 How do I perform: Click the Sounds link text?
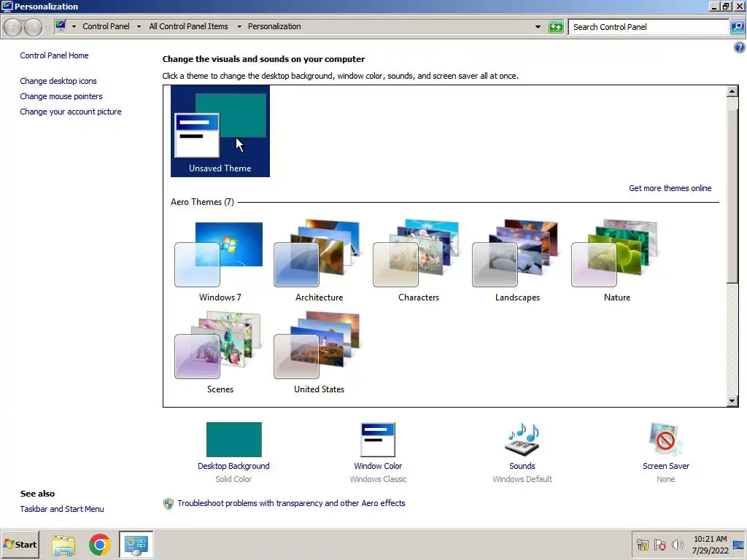click(522, 466)
